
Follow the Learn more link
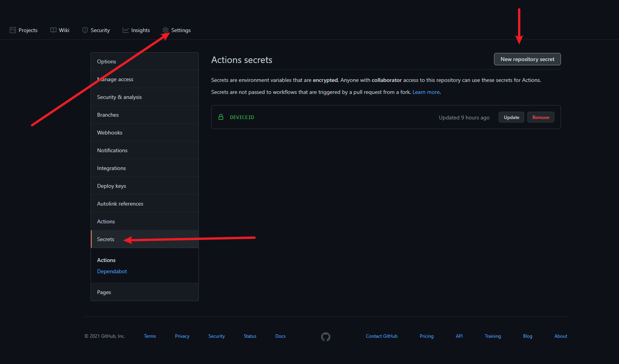pyautogui.click(x=426, y=92)
